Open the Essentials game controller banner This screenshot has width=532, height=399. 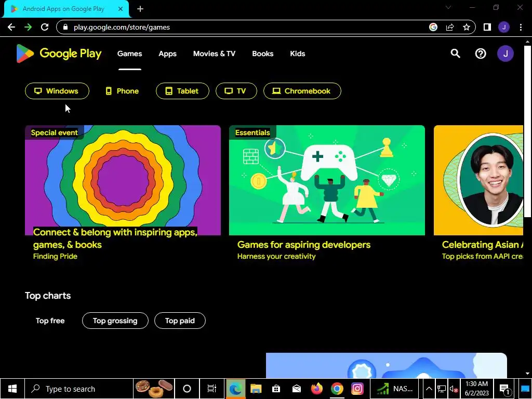pos(327,180)
